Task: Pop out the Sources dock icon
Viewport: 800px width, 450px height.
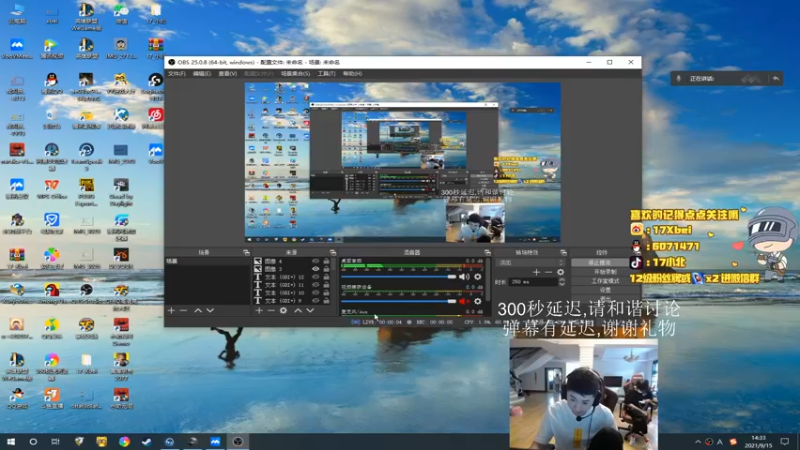Action: (x=333, y=253)
